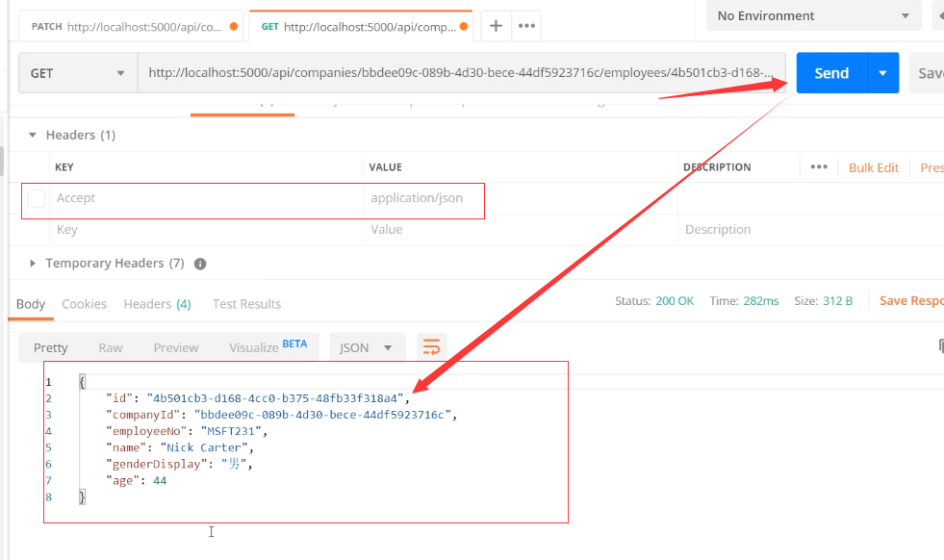Open the GET method dropdown
The height and width of the screenshot is (560, 944).
[78, 73]
